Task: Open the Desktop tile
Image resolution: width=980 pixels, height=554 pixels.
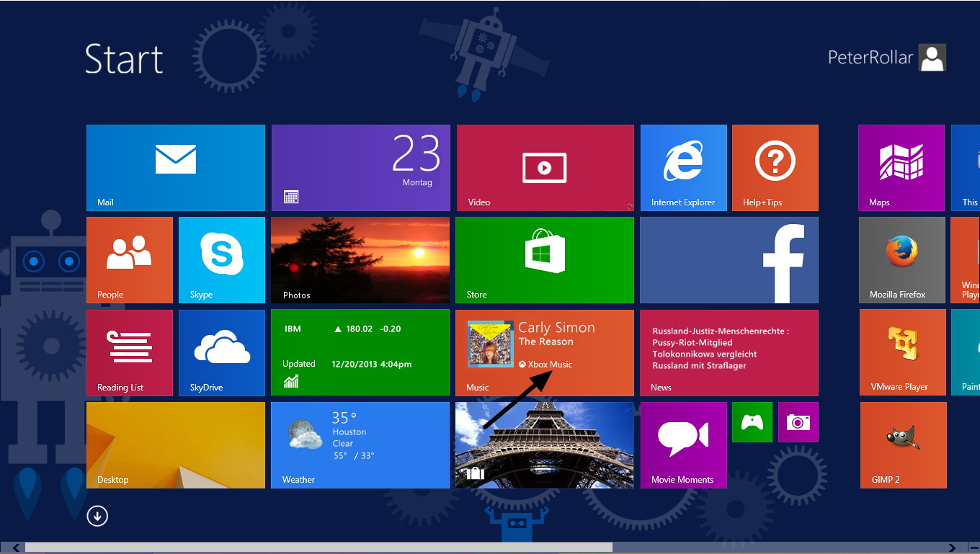Action: 176,445
